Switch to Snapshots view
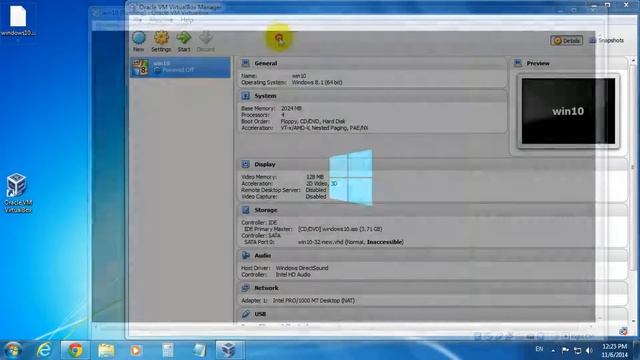The image size is (640, 360). click(x=607, y=40)
